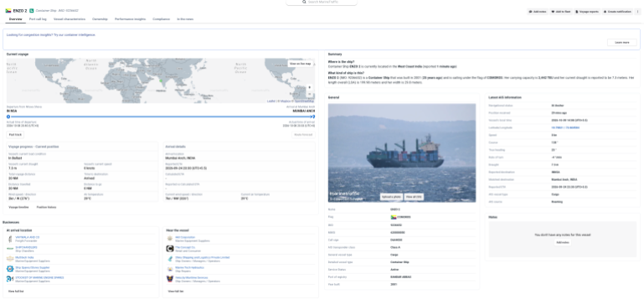Click the green vessel type badge icon
Image resolution: width=644 pixels, height=305 pixels.
(32, 11)
